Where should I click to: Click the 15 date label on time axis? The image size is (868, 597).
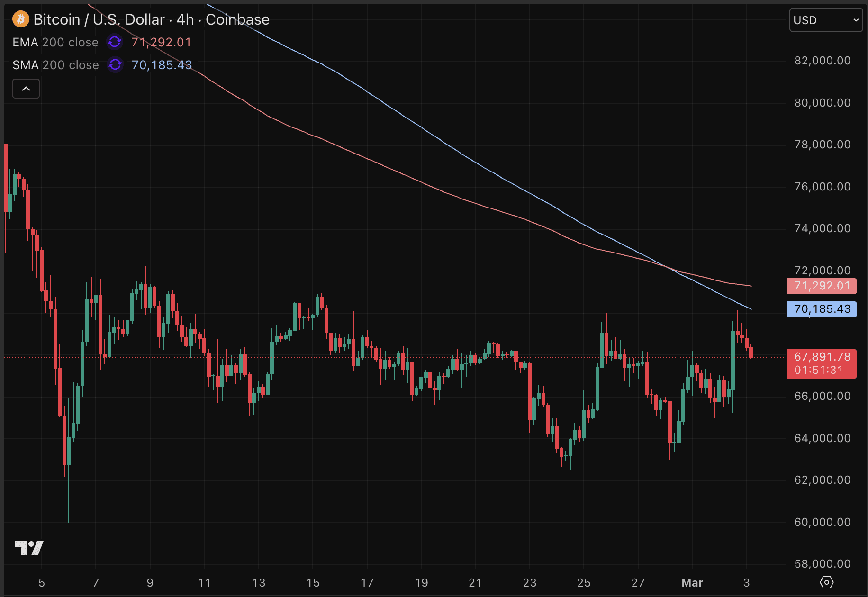(313, 582)
